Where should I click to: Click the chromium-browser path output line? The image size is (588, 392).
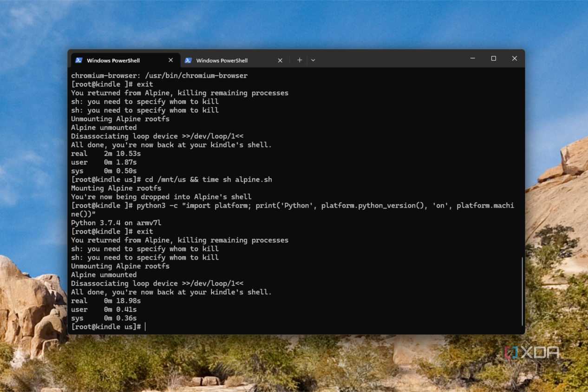click(x=159, y=75)
